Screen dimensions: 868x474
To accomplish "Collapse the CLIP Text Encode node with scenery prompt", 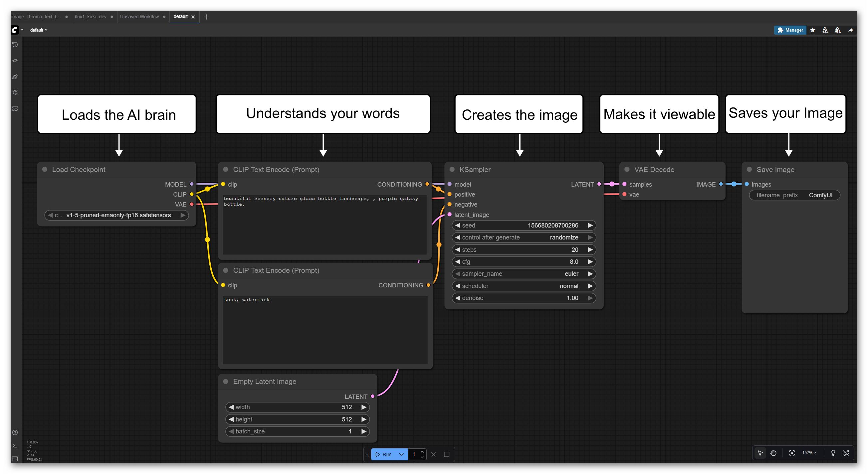I will (x=226, y=169).
